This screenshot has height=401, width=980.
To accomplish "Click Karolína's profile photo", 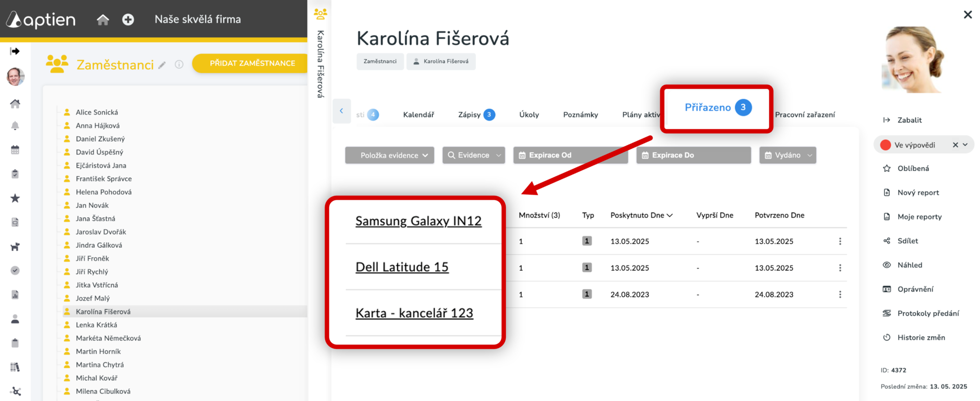I will coord(913,60).
